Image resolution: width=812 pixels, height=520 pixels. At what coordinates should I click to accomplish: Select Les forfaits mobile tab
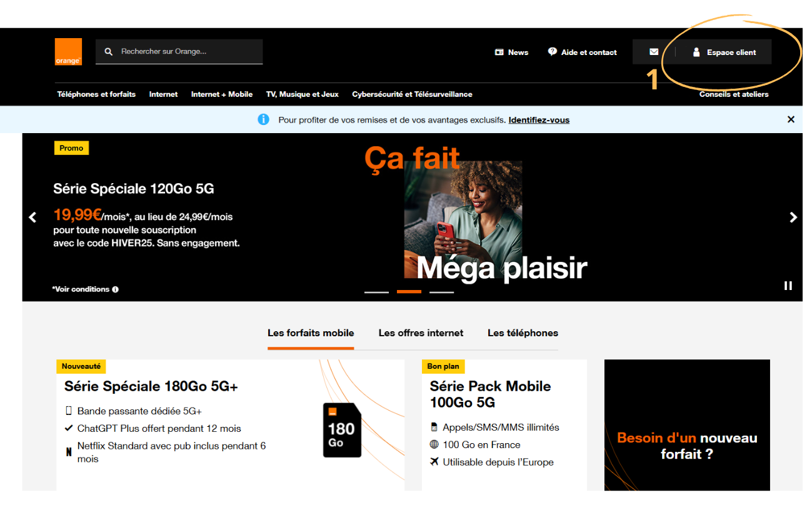(311, 333)
